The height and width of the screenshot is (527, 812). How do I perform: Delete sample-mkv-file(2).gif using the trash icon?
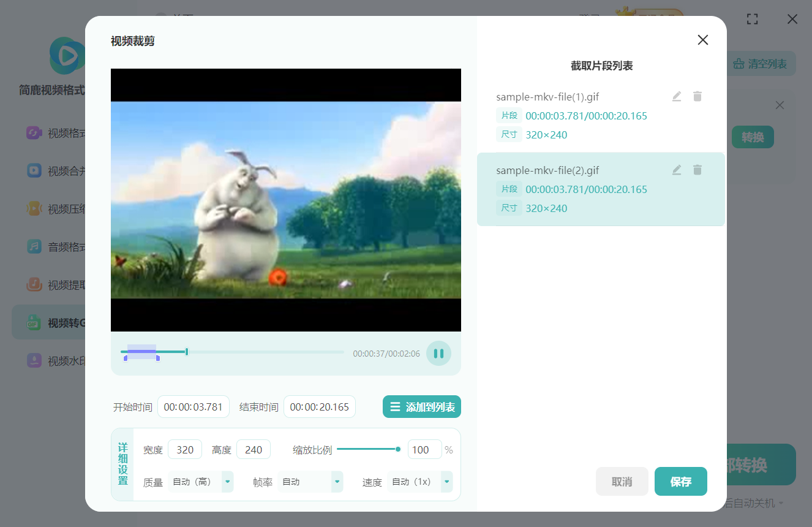tap(697, 170)
